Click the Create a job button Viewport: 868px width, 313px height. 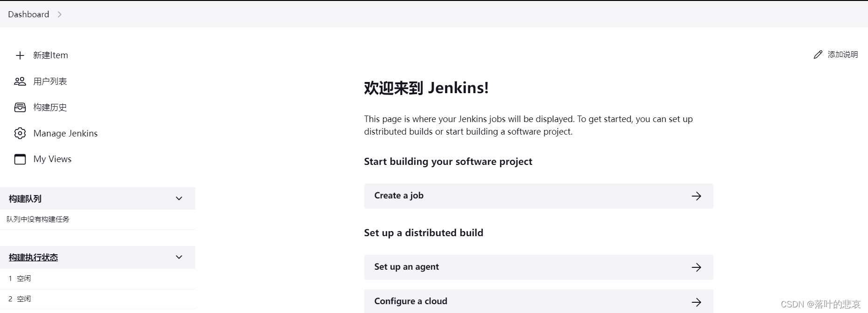[538, 196]
